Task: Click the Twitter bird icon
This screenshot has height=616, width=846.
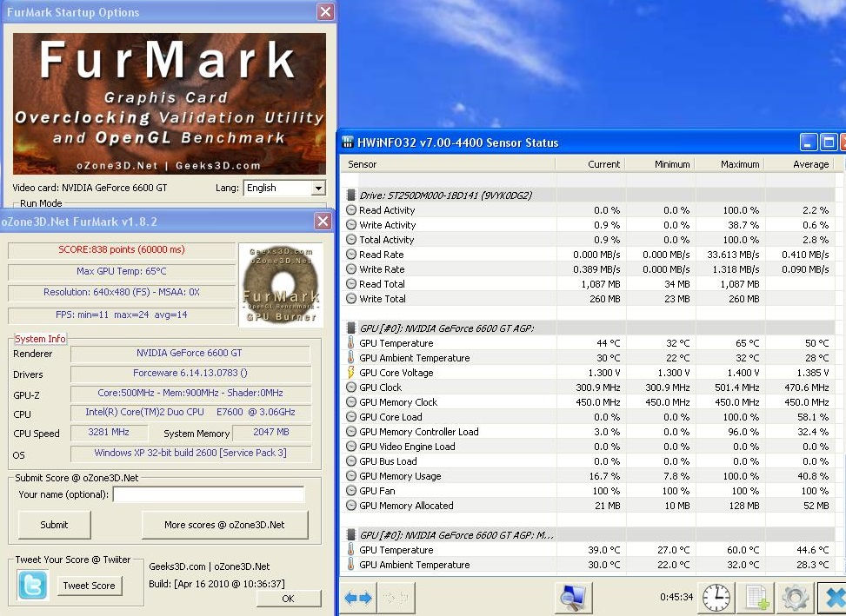Action: 32,586
